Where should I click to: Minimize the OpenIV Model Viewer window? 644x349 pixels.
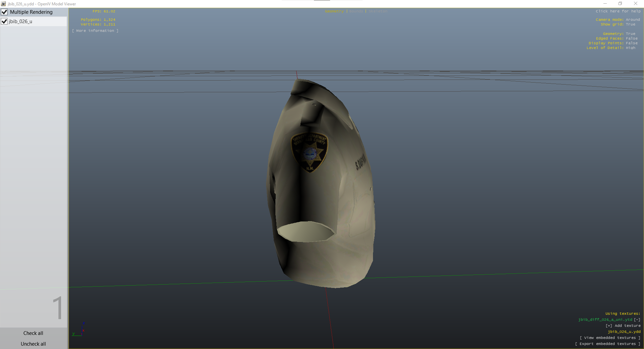coord(605,4)
